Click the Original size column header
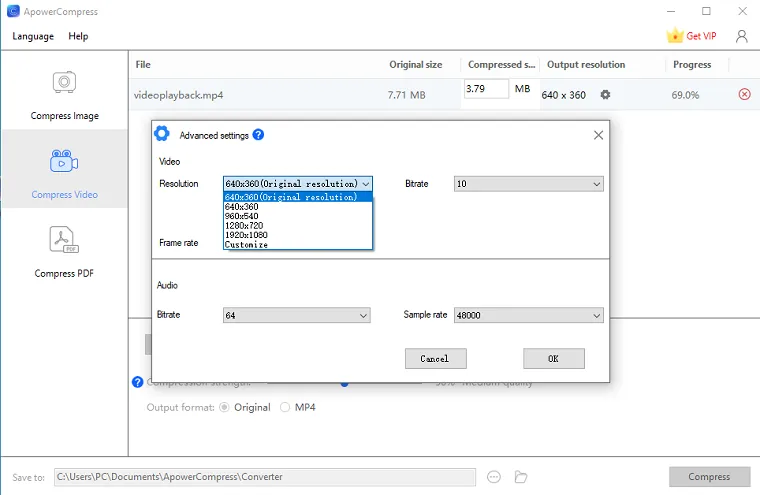 [x=415, y=64]
